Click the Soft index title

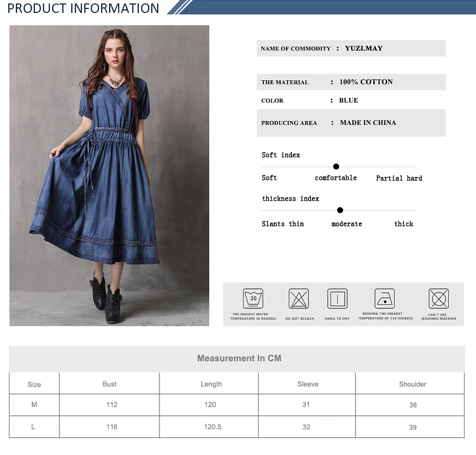click(281, 155)
